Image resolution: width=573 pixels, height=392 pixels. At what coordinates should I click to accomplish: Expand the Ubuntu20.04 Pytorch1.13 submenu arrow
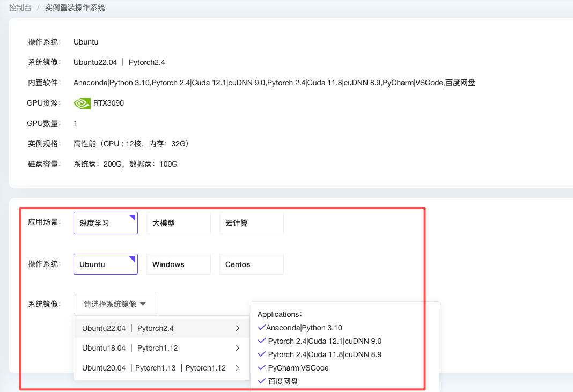(238, 368)
